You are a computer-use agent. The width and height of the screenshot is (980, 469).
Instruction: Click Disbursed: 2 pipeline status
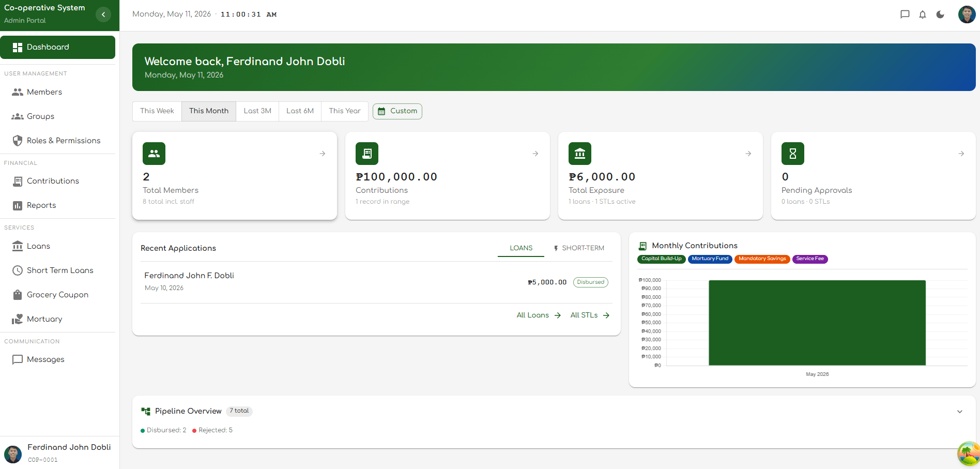(163, 430)
